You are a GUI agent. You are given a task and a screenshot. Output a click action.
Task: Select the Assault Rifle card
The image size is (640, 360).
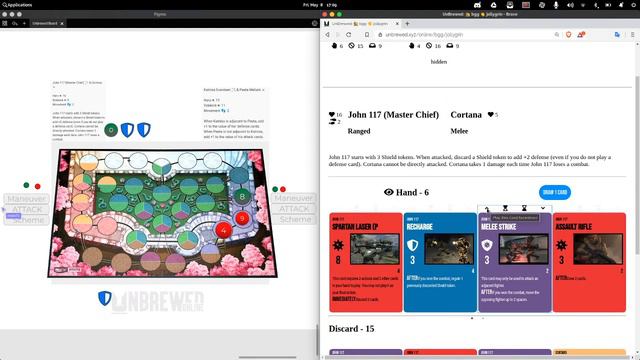(589, 262)
